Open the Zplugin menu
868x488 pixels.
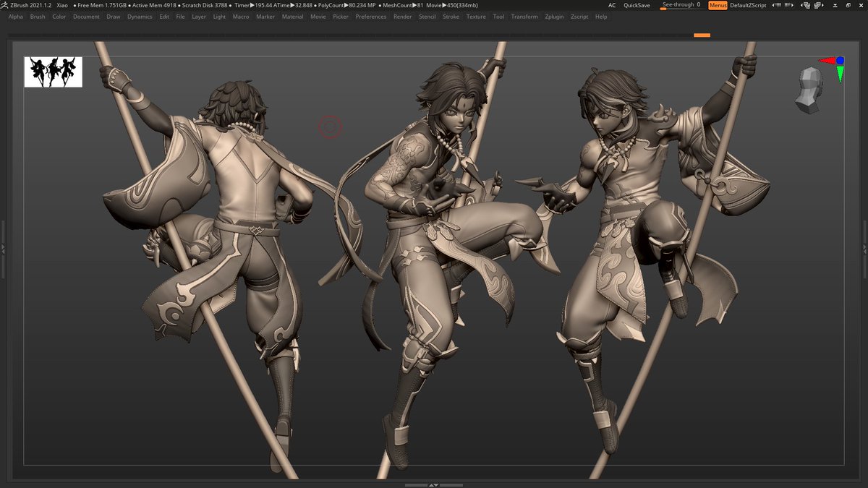[x=555, y=17]
